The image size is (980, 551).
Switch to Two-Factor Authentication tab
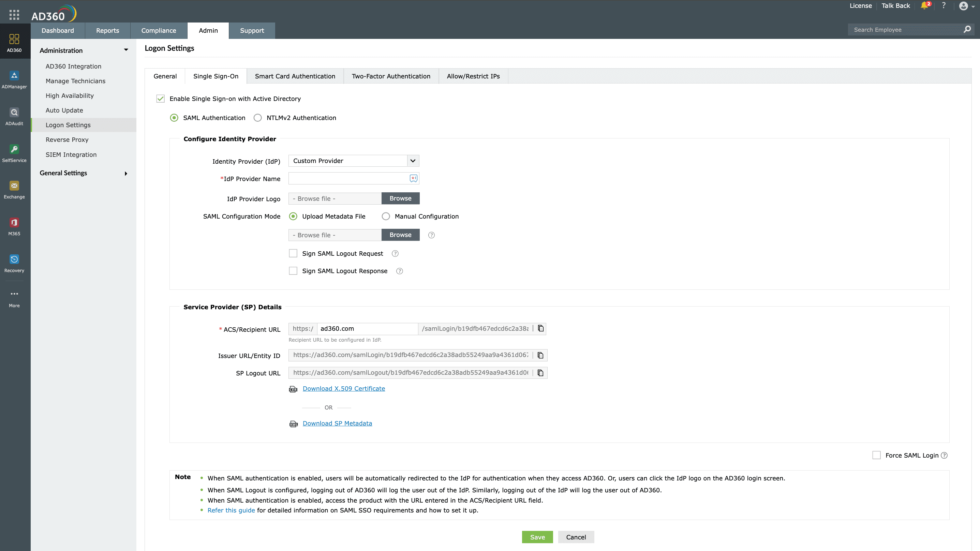[391, 76]
